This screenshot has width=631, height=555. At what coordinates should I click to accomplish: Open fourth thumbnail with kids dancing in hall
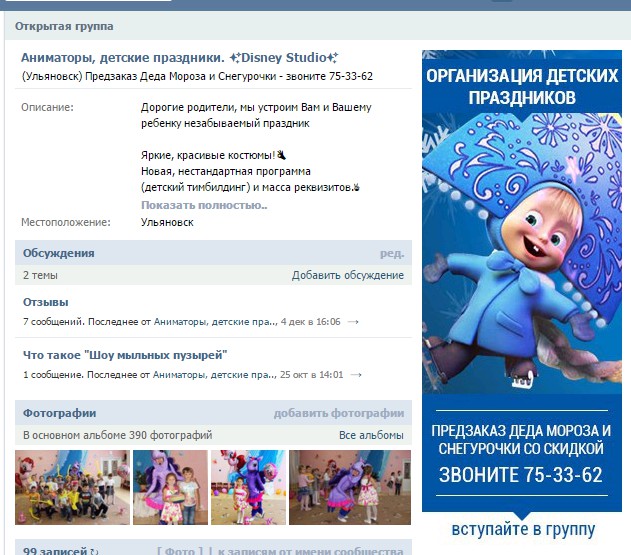350,487
